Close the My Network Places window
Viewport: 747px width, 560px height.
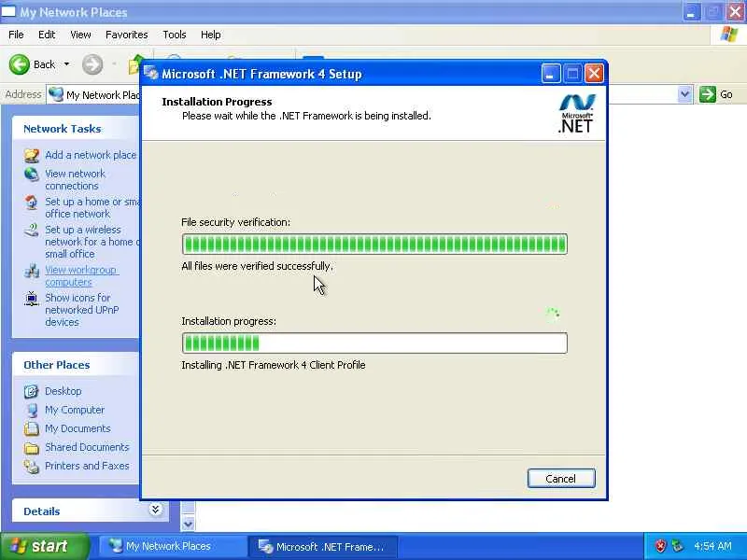(736, 12)
